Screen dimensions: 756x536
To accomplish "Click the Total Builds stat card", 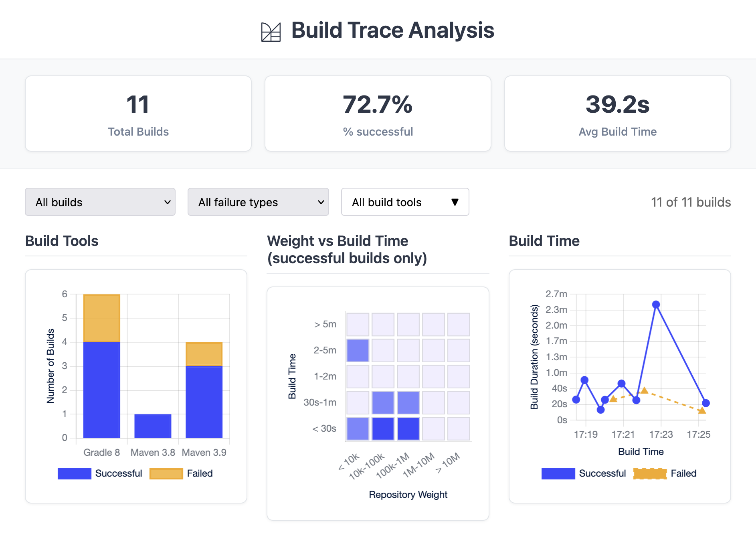I will click(x=138, y=114).
